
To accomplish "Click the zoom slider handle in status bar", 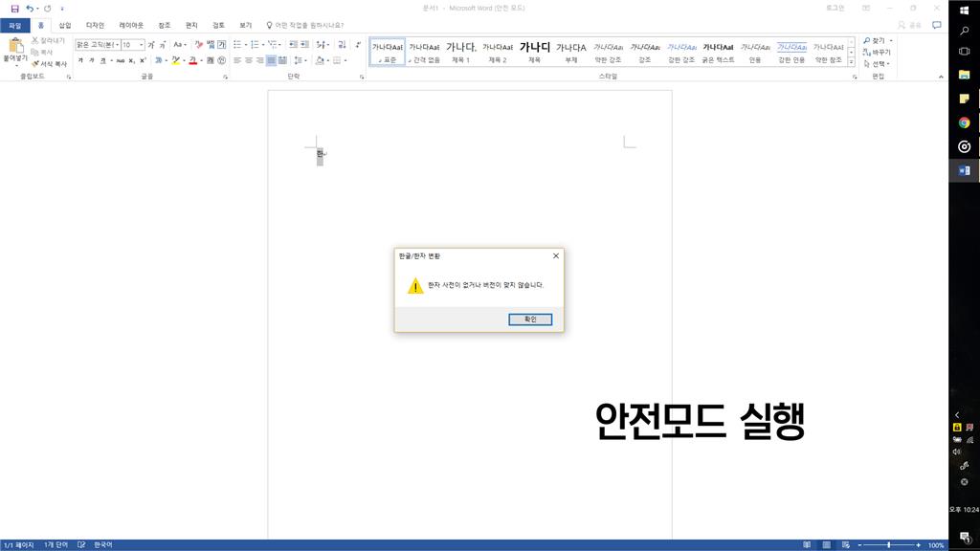I will [888, 544].
